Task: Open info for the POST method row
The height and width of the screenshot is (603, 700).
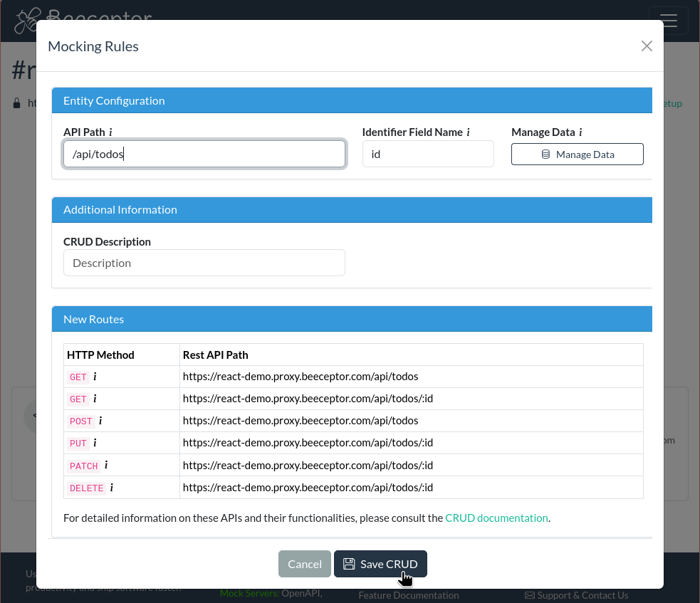Action: [100, 421]
